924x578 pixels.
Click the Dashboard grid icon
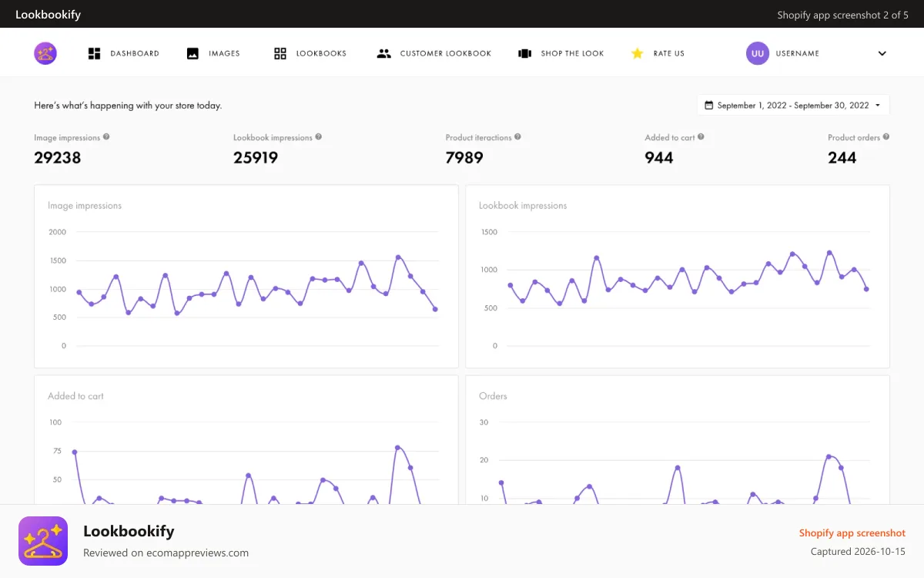tap(95, 53)
